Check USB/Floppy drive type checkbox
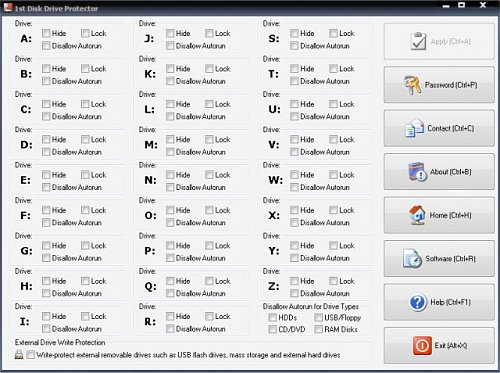The width and height of the screenshot is (500, 373). click(319, 317)
